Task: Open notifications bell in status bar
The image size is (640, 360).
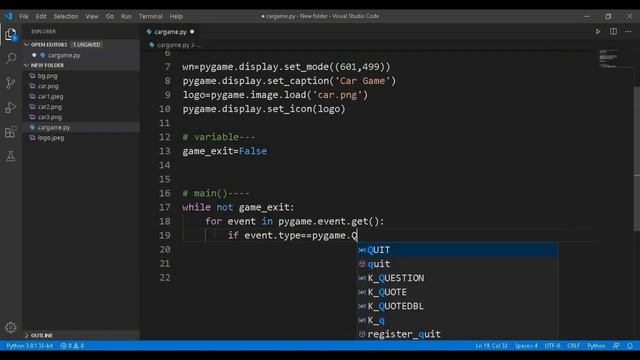Action: tap(630, 346)
